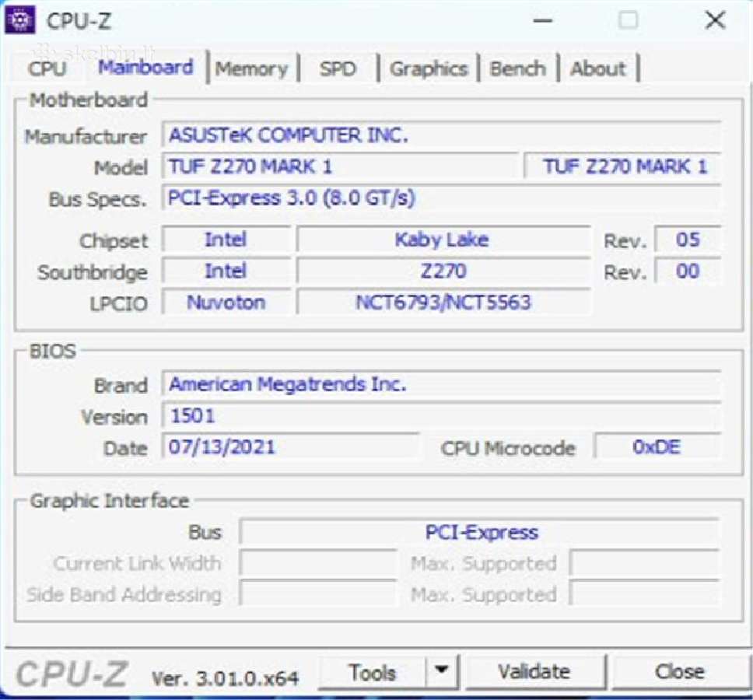
Task: Close the CPU-Z window with X
Action: (x=715, y=21)
